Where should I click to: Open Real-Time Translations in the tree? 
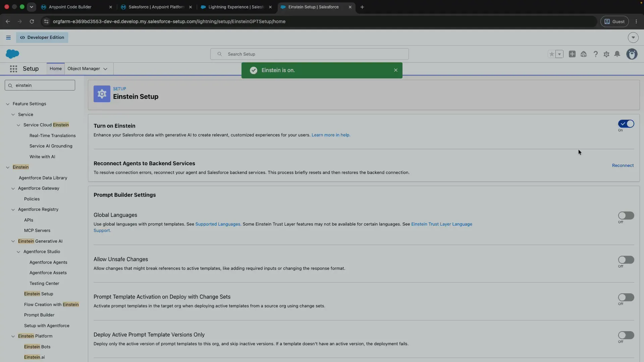point(52,136)
